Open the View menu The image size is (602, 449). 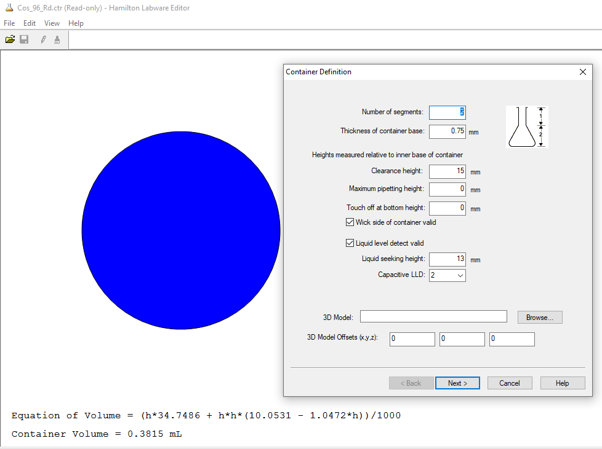coord(52,23)
